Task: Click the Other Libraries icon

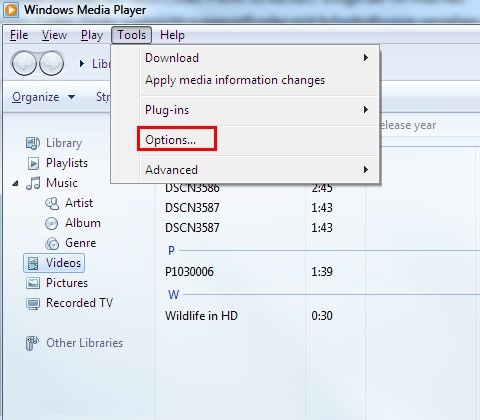Action: tap(32, 343)
